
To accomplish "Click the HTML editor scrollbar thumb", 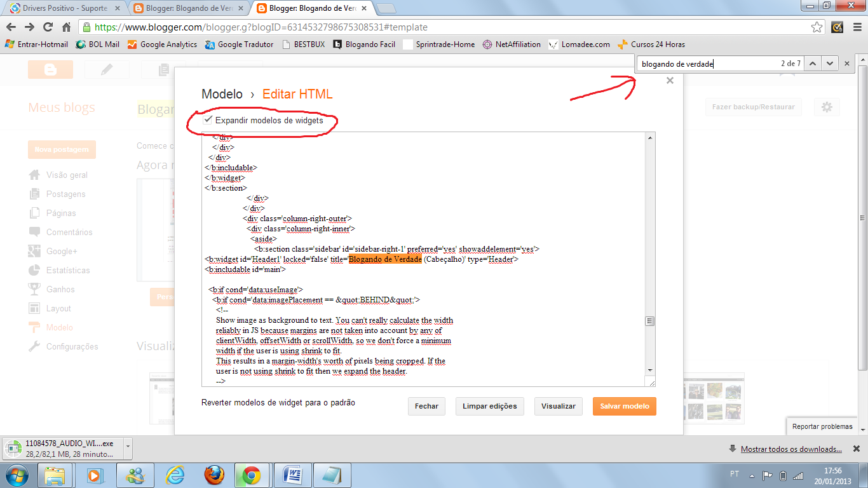I will [650, 321].
